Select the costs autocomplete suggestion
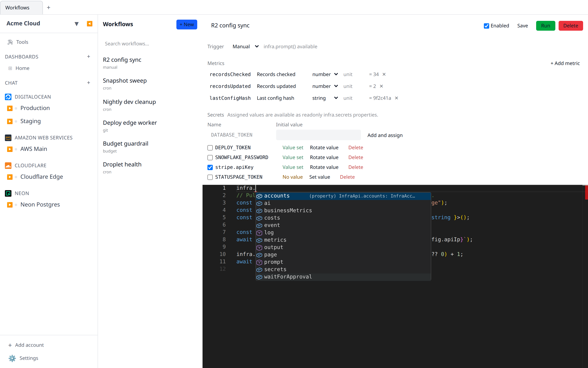 [343, 218]
